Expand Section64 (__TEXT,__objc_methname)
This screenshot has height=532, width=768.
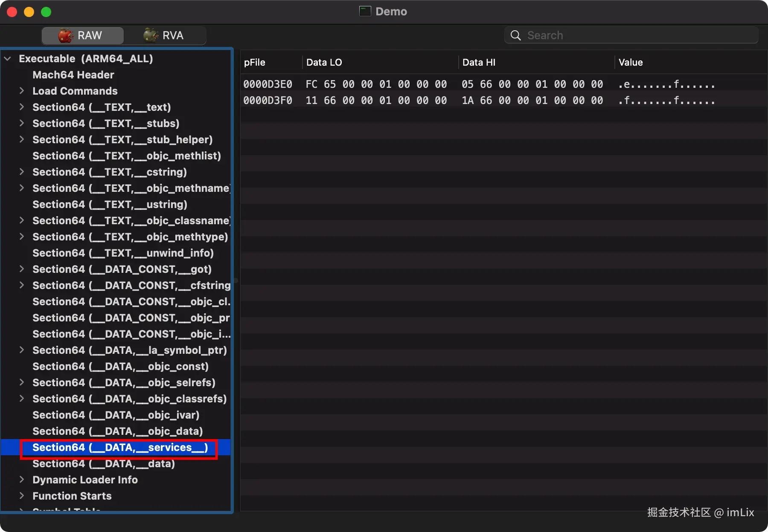click(x=21, y=188)
